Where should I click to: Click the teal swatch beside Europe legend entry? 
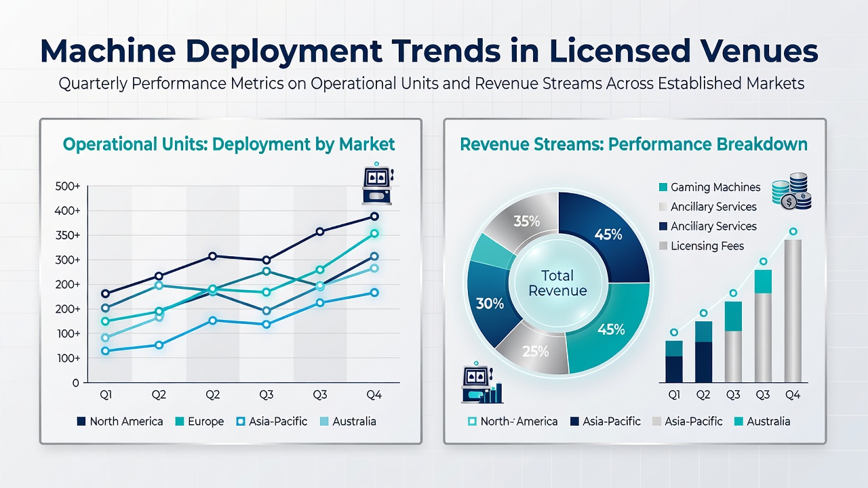[180, 422]
